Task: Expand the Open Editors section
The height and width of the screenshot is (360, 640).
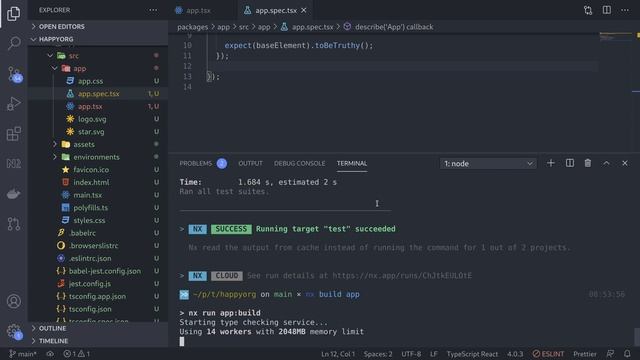Action: click(x=98, y=27)
